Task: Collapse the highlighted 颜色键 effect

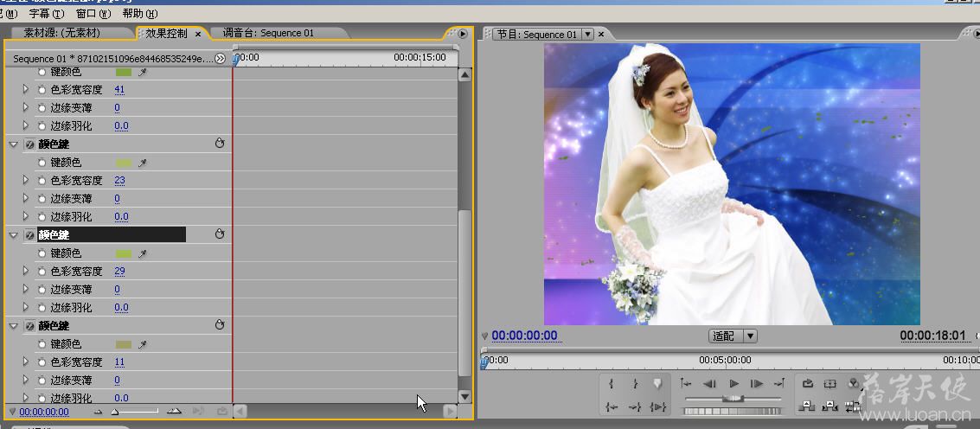Action: coord(14,235)
